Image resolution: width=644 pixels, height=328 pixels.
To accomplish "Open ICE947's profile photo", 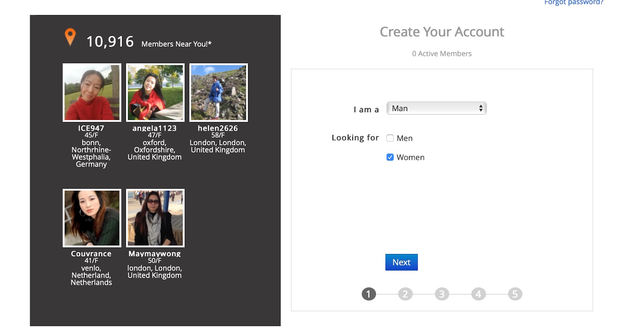I will pos(92,93).
